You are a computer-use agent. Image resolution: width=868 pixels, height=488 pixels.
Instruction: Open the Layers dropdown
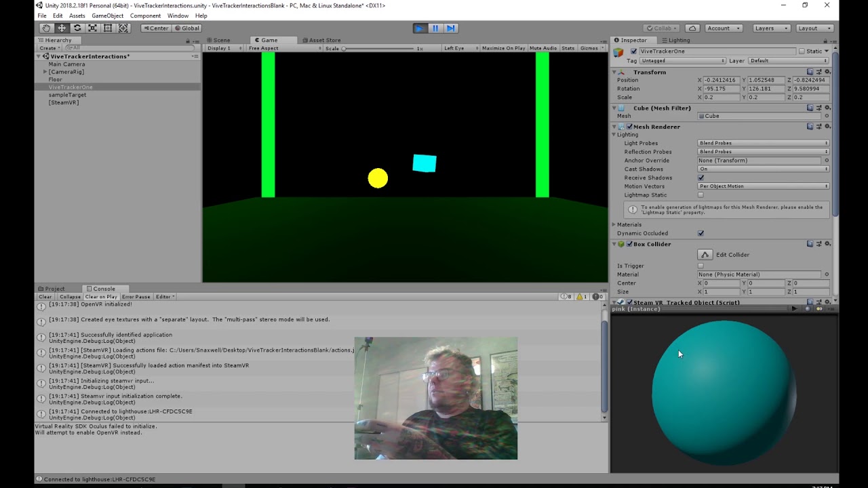coord(771,28)
